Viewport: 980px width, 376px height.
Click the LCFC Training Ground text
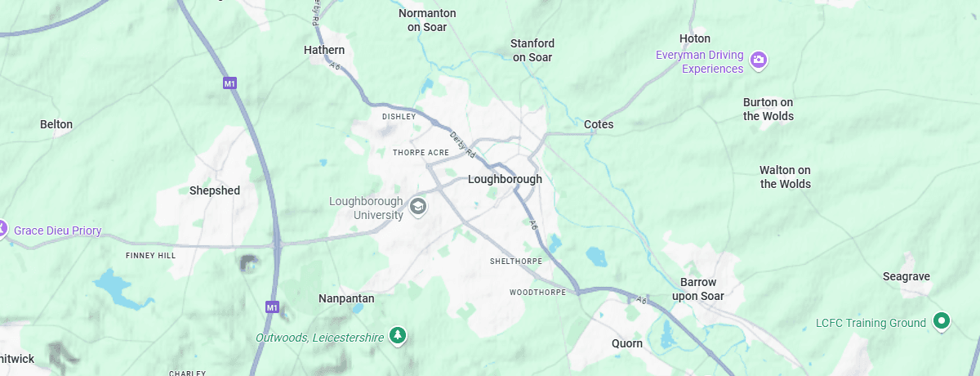[871, 323]
